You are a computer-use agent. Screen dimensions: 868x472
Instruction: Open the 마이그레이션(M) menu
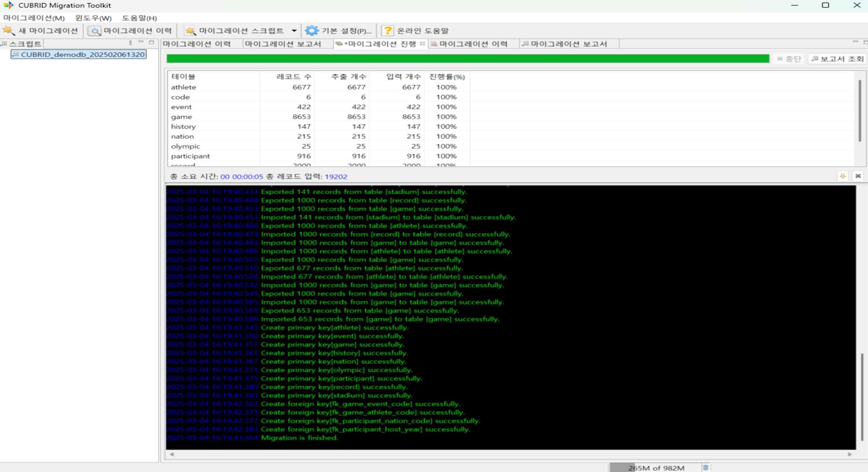(x=34, y=18)
